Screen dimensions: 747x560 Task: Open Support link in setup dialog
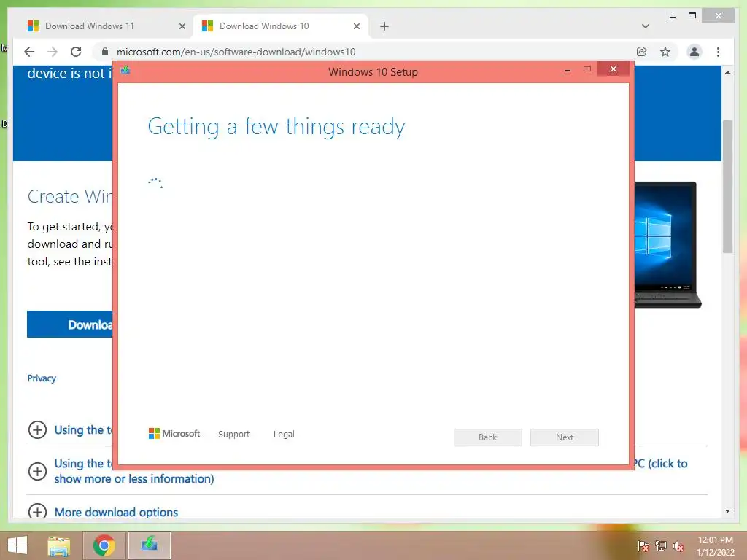[x=234, y=435]
